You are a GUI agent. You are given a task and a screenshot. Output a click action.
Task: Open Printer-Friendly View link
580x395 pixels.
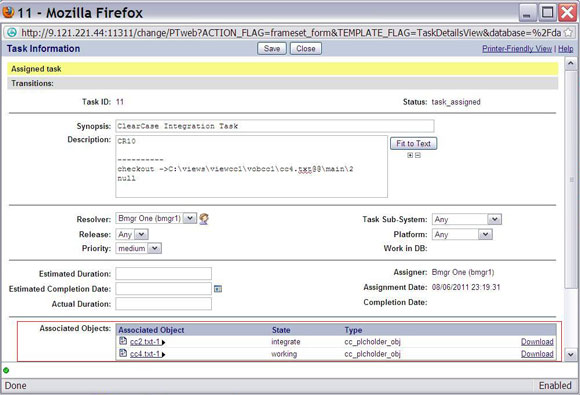pos(517,49)
